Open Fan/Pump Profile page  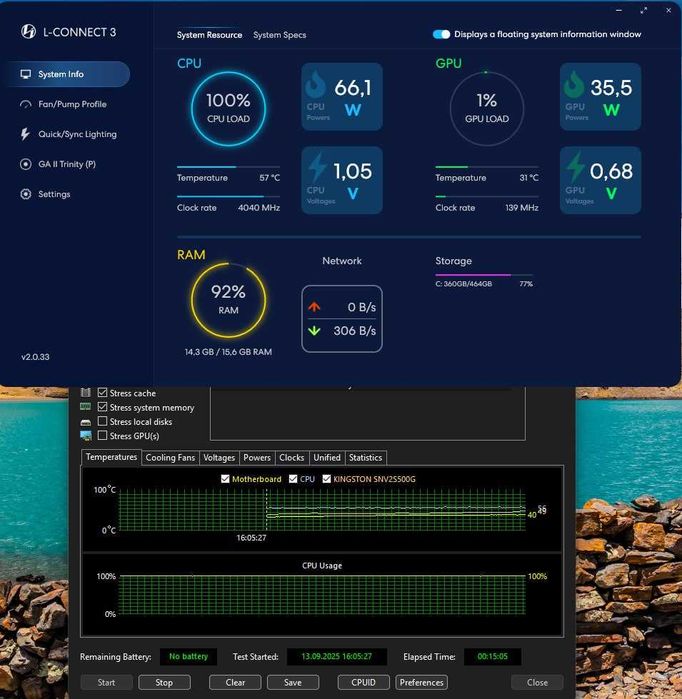[x=72, y=104]
